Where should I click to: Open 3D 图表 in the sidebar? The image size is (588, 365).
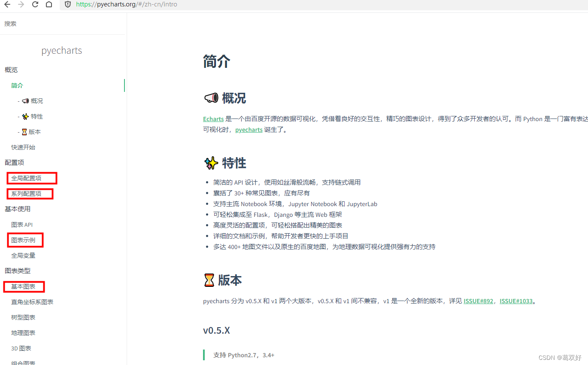tap(21, 348)
